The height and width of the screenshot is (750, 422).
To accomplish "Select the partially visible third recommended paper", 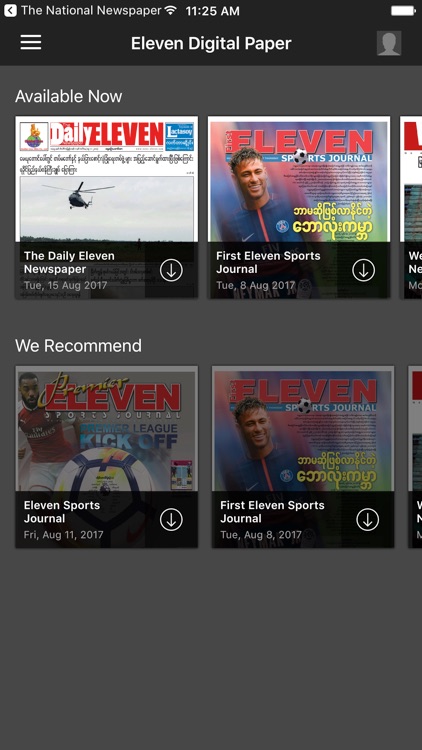I will (x=415, y=457).
